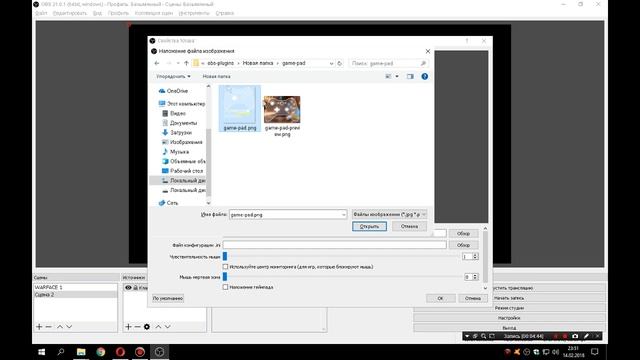
Task: Open file dialog help question mark
Action: [424, 76]
